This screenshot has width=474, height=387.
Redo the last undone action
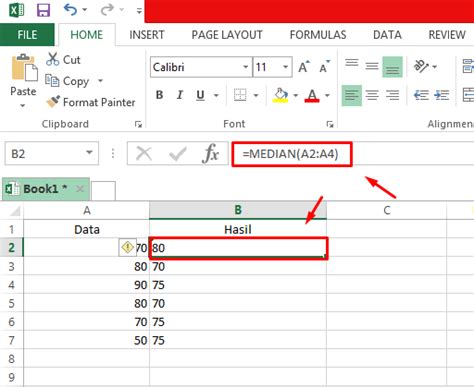point(107,10)
